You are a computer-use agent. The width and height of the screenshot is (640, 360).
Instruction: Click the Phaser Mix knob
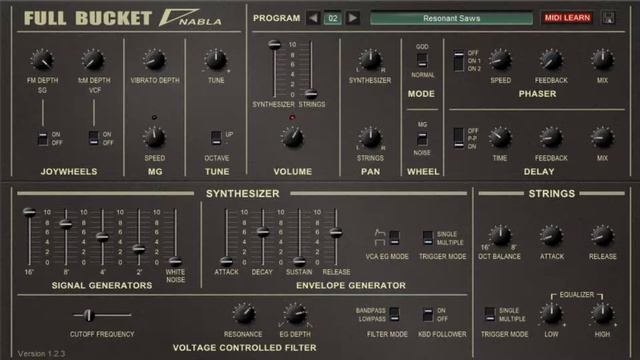[x=602, y=60]
